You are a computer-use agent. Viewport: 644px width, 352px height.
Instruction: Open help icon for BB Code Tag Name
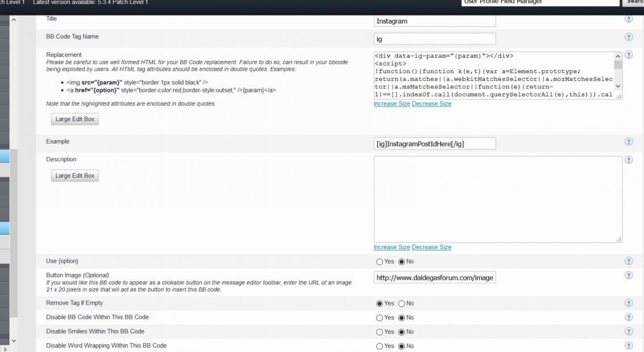tap(628, 37)
